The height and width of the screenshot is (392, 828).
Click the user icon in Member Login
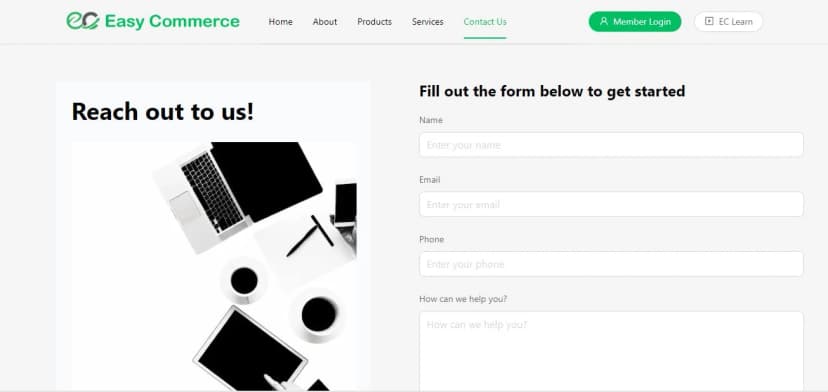604,22
